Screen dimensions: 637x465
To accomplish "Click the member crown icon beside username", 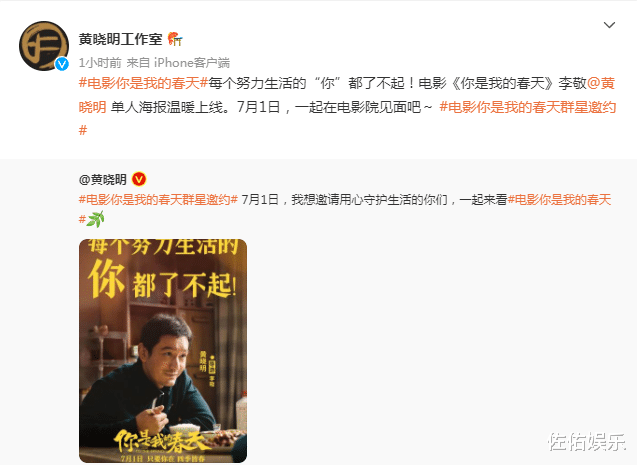I will pyautogui.click(x=175, y=39).
